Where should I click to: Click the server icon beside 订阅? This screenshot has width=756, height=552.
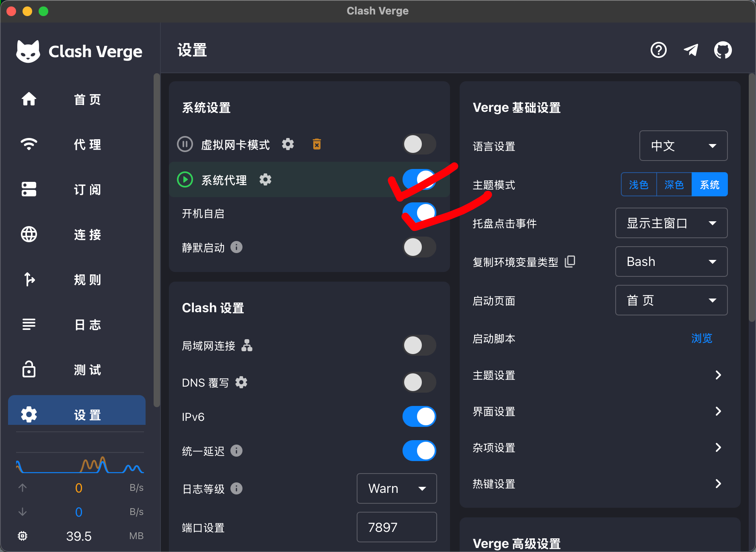click(x=29, y=189)
